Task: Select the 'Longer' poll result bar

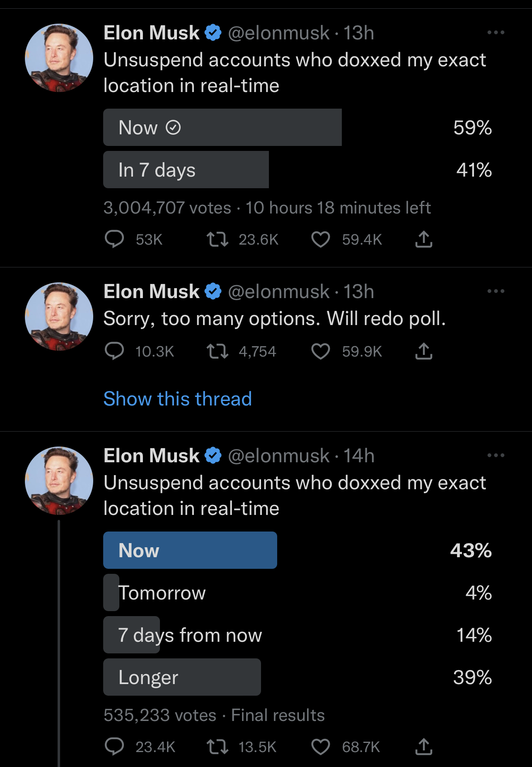Action: [x=182, y=677]
